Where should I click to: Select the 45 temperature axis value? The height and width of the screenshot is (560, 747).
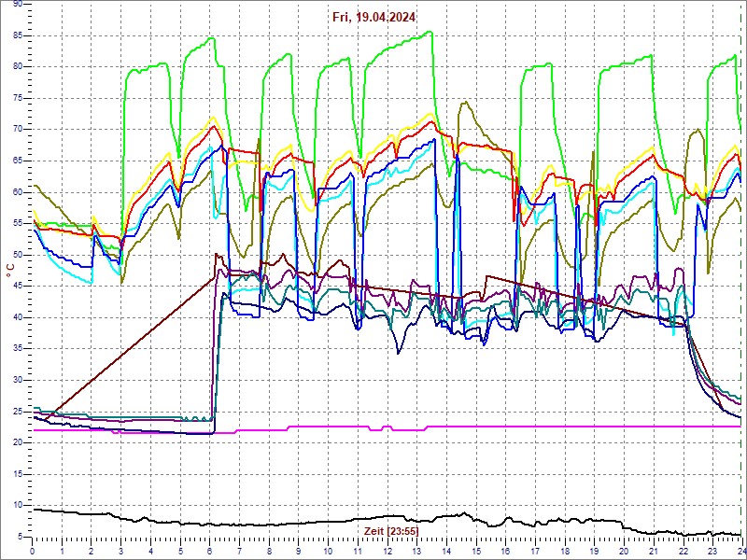tap(19, 287)
